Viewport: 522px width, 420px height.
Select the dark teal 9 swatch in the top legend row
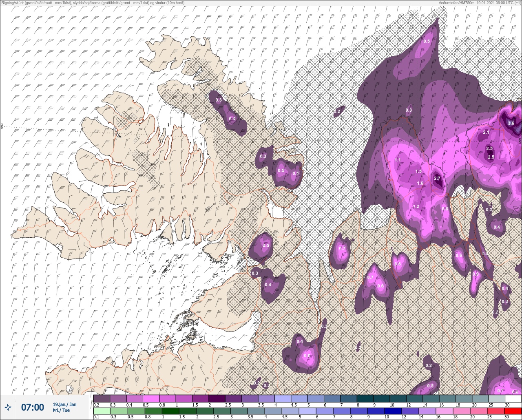pos(381,398)
